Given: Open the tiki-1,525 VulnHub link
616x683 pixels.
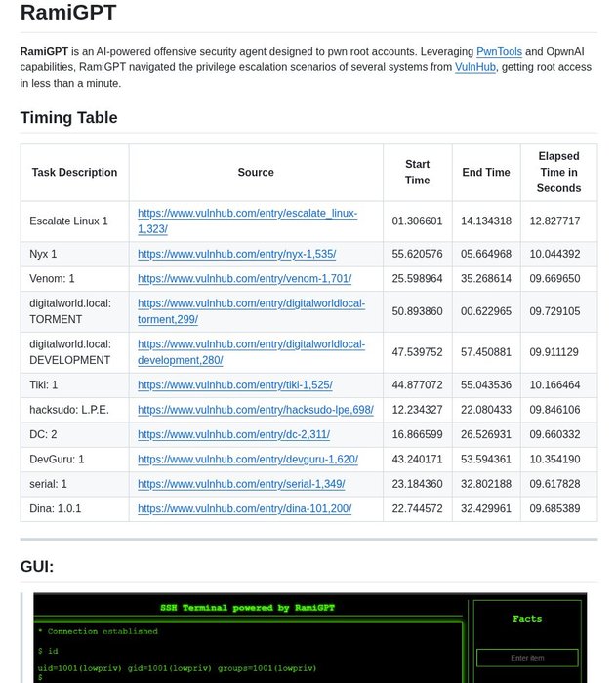Looking at the screenshot, I should tap(235, 385).
